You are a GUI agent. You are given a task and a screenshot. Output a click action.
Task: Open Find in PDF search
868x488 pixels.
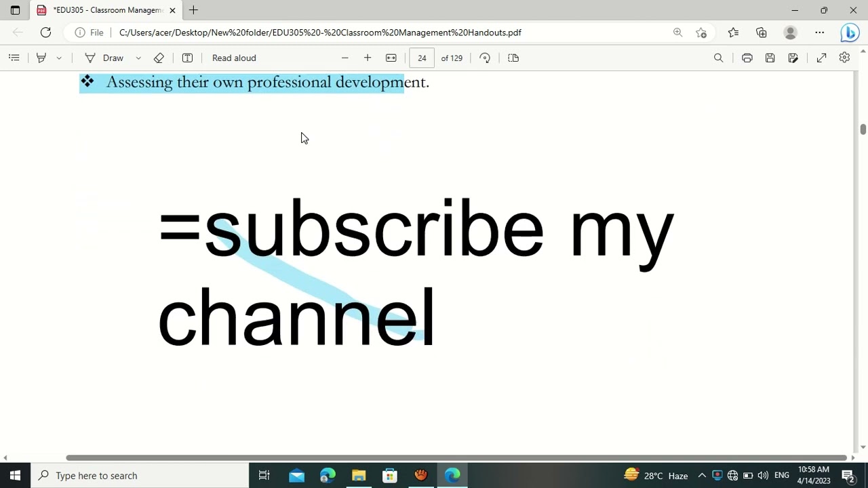click(x=718, y=58)
